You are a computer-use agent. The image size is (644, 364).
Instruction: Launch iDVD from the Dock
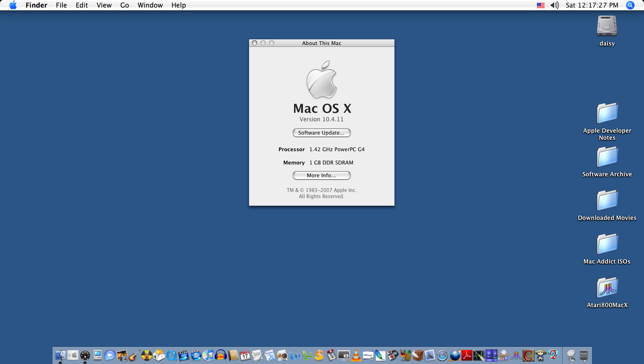[x=196, y=355]
